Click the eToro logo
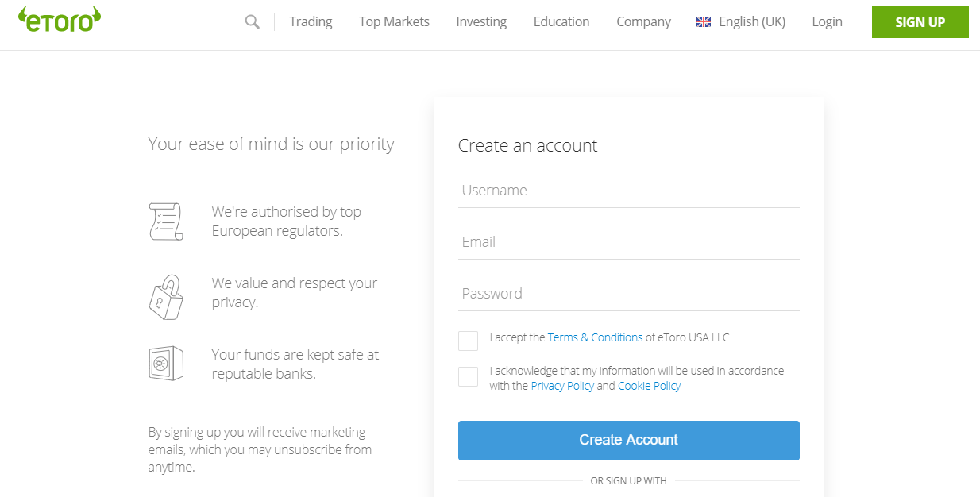 coord(59,18)
